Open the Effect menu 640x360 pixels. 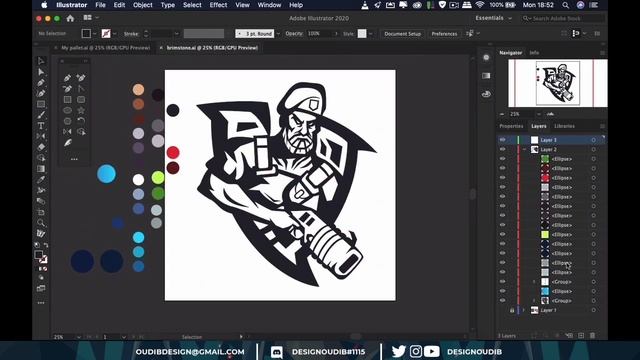click(x=218, y=5)
